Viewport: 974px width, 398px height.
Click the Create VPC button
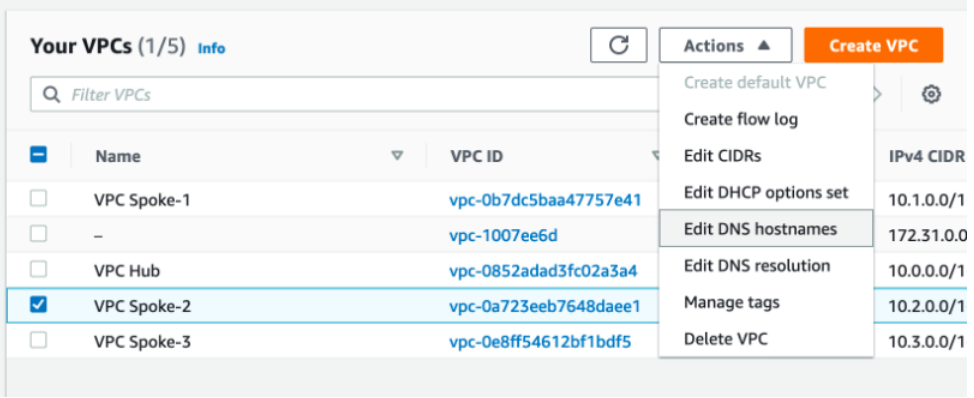(x=873, y=45)
